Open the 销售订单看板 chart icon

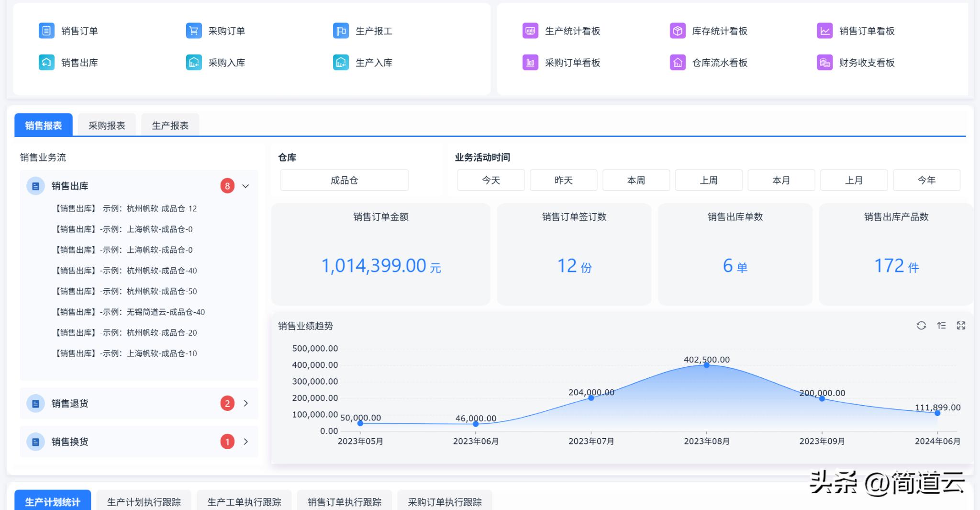(x=825, y=31)
